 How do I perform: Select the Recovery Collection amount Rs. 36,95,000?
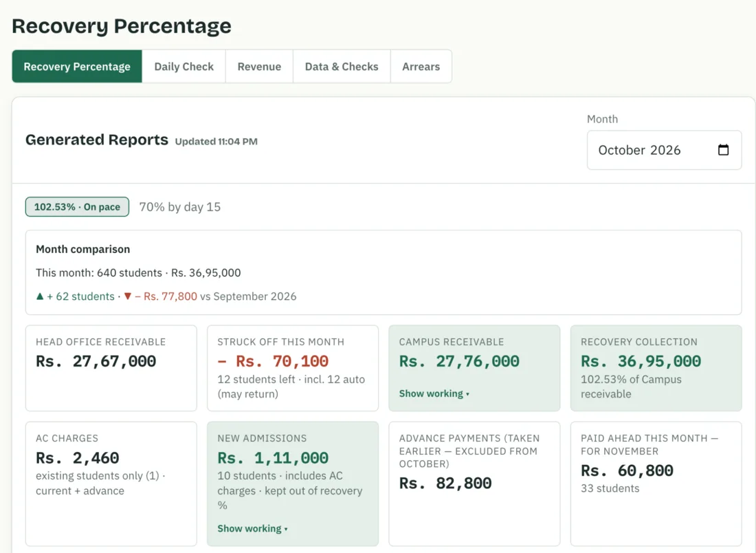[x=641, y=361]
